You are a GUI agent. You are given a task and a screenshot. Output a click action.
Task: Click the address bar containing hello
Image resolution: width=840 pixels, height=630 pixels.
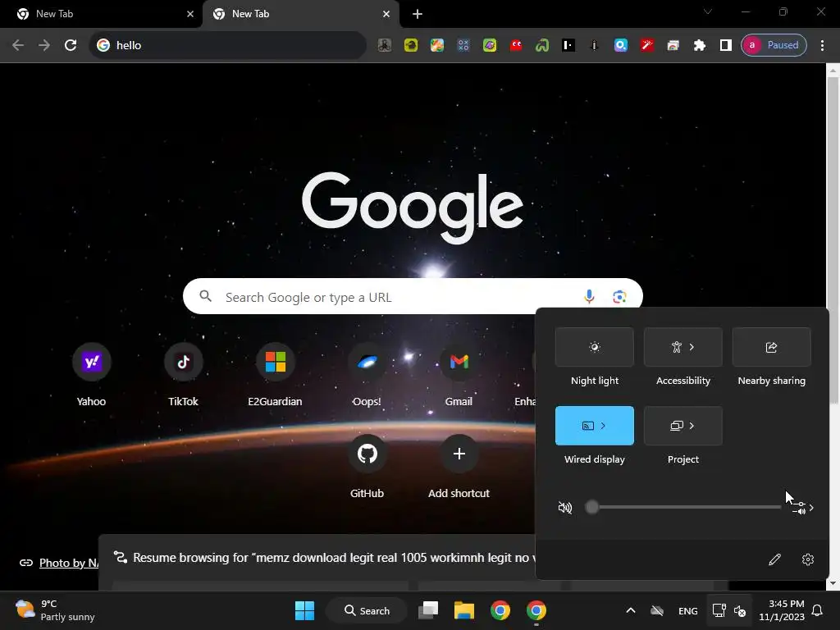(x=228, y=45)
